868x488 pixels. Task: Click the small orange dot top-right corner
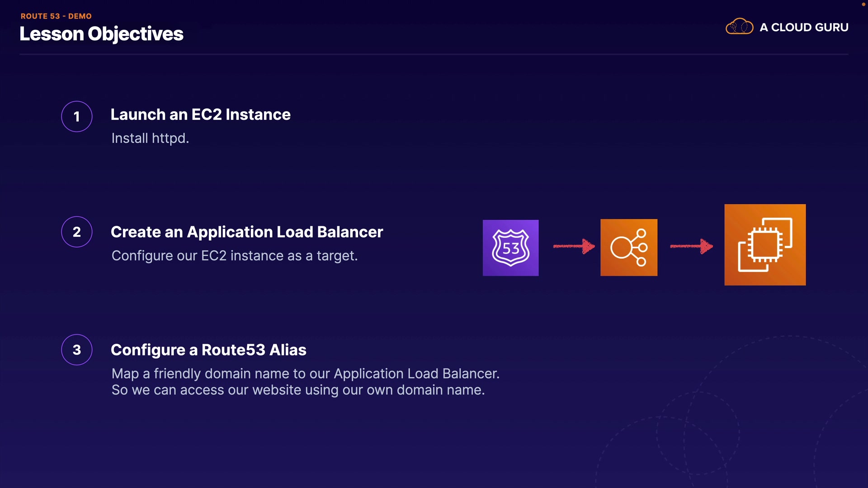[863, 4]
